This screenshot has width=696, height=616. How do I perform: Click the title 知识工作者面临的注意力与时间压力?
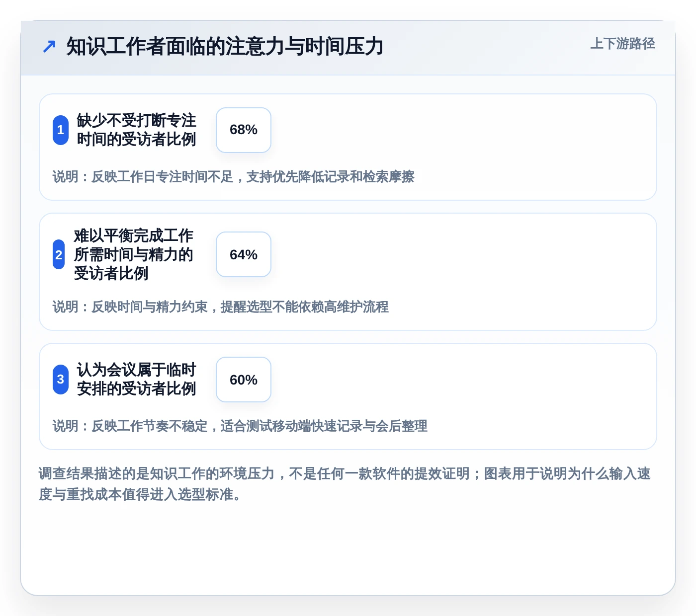point(225,47)
